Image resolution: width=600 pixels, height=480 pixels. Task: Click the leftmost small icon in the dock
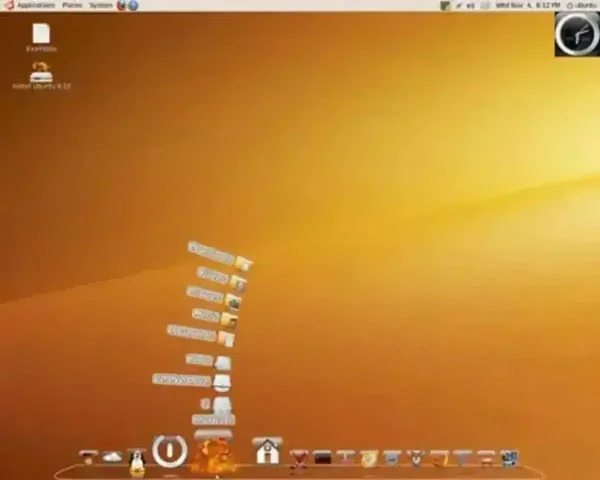tap(88, 457)
